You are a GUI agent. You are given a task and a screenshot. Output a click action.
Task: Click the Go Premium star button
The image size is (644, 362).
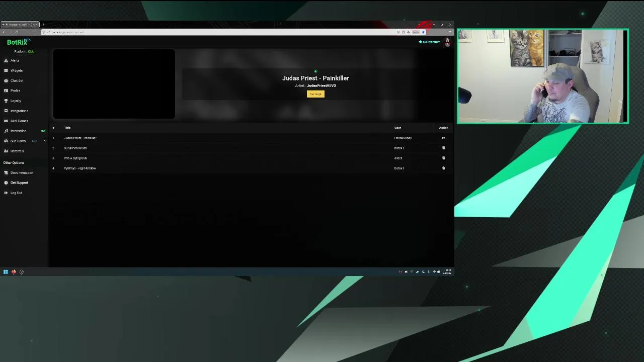[x=430, y=42]
